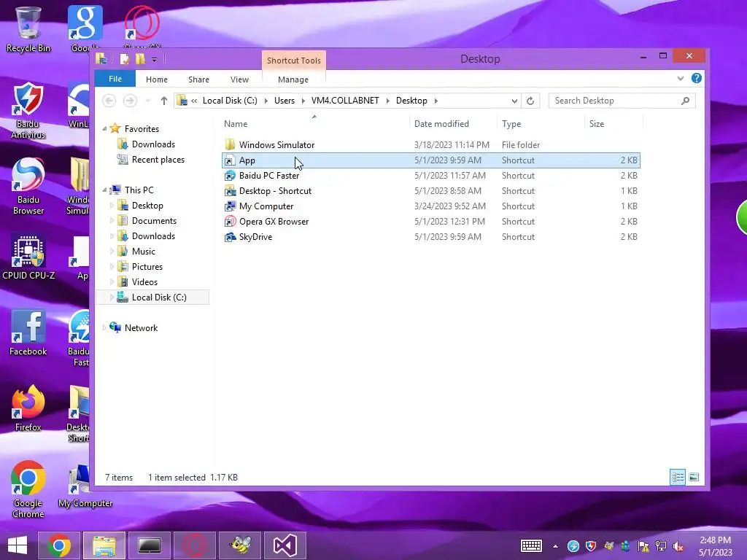Switch to Large icons view layout
The width and height of the screenshot is (747, 560).
[x=694, y=477]
